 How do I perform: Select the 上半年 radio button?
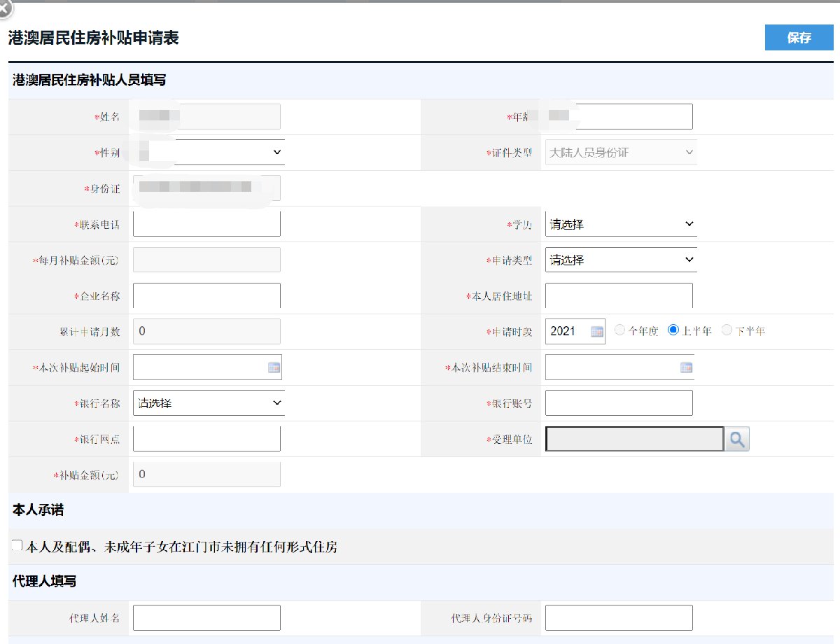pyautogui.click(x=673, y=330)
